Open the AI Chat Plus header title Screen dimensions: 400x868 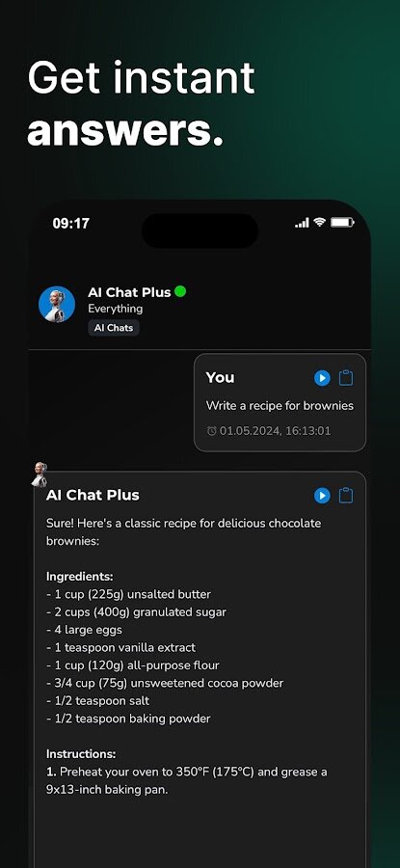pos(129,292)
